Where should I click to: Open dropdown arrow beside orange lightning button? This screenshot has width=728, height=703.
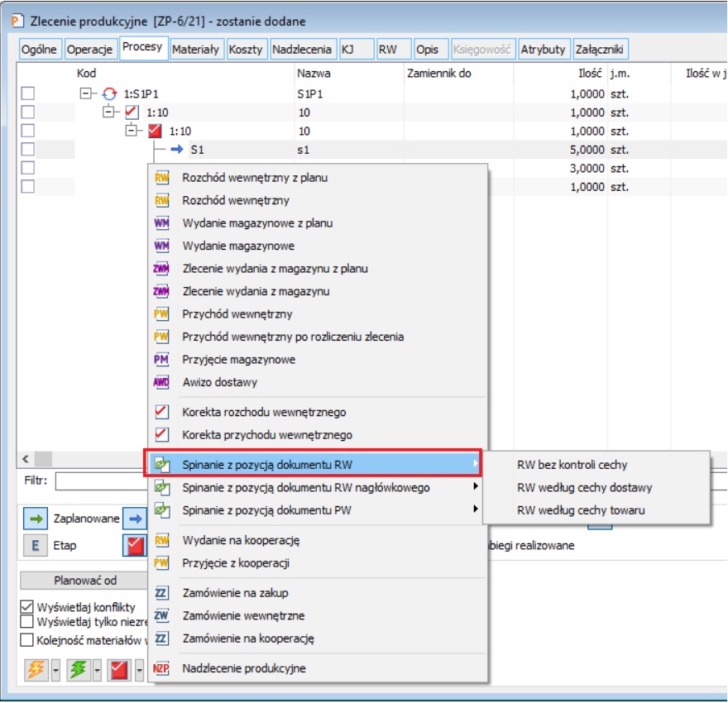point(55,669)
